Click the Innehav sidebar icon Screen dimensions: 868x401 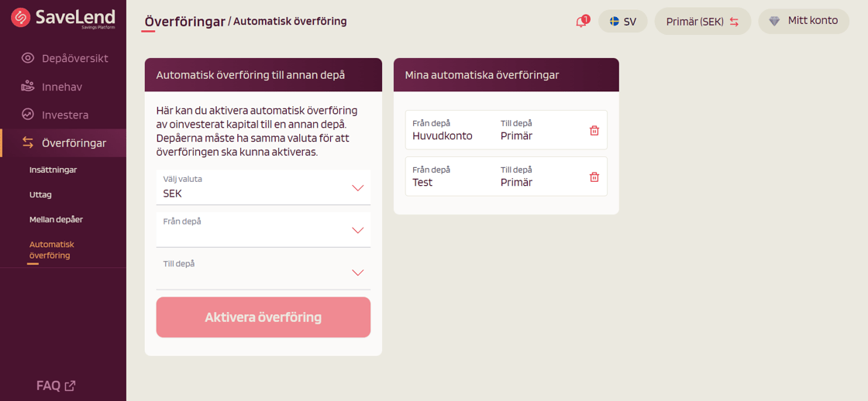[x=28, y=87]
